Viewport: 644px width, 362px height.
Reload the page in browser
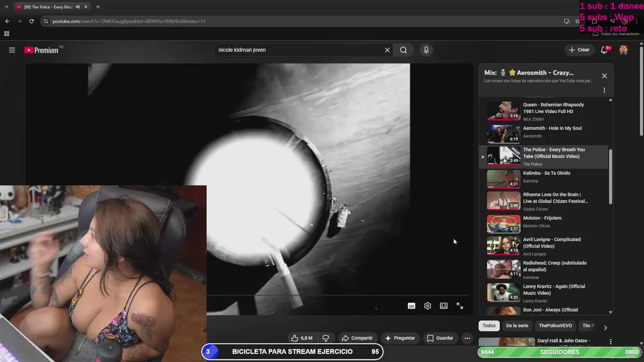pos(31,21)
